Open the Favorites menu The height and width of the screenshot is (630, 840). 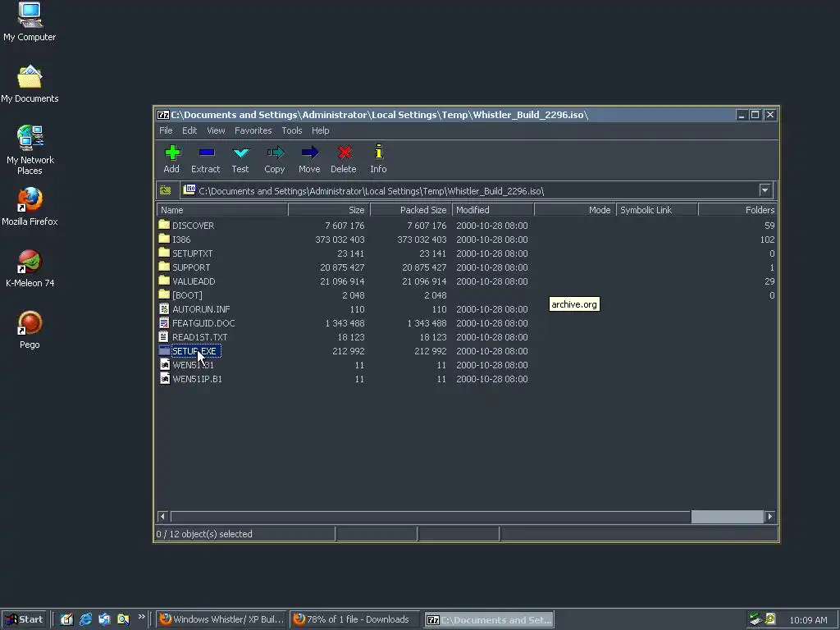(x=253, y=130)
